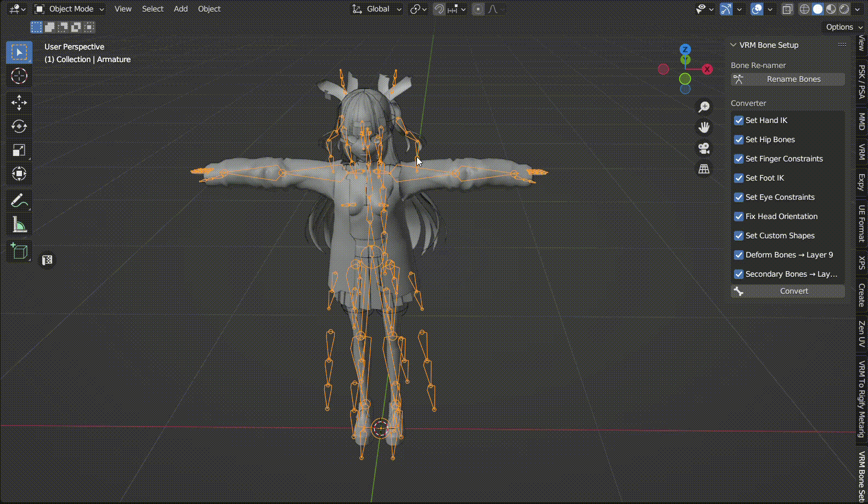The width and height of the screenshot is (868, 504).
Task: Uncheck Set Hand IK option
Action: 739,120
